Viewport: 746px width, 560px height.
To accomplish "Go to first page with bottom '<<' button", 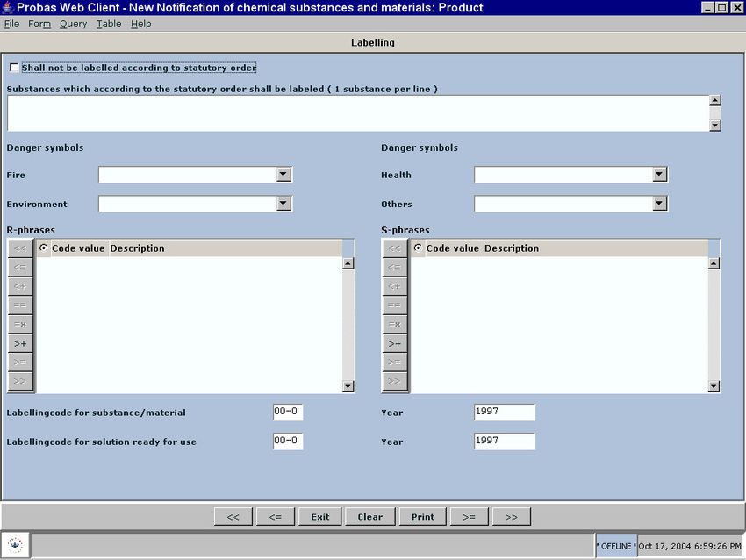I will 233,517.
